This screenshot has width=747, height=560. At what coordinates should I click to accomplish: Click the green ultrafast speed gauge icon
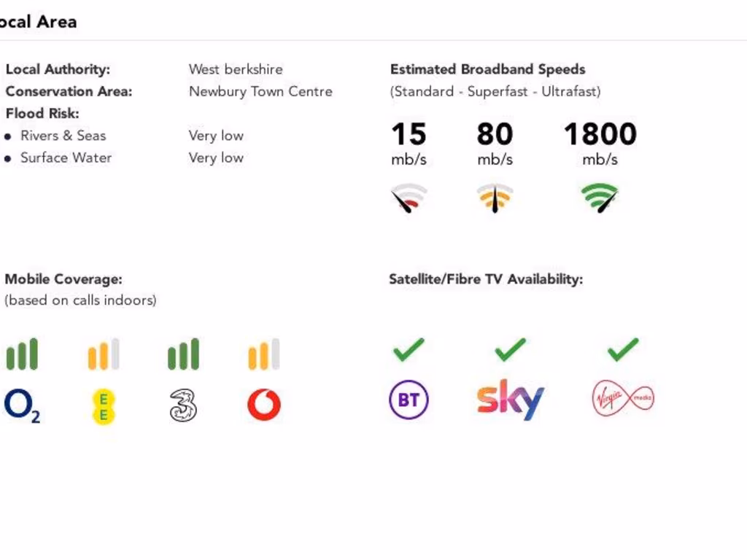click(x=600, y=198)
